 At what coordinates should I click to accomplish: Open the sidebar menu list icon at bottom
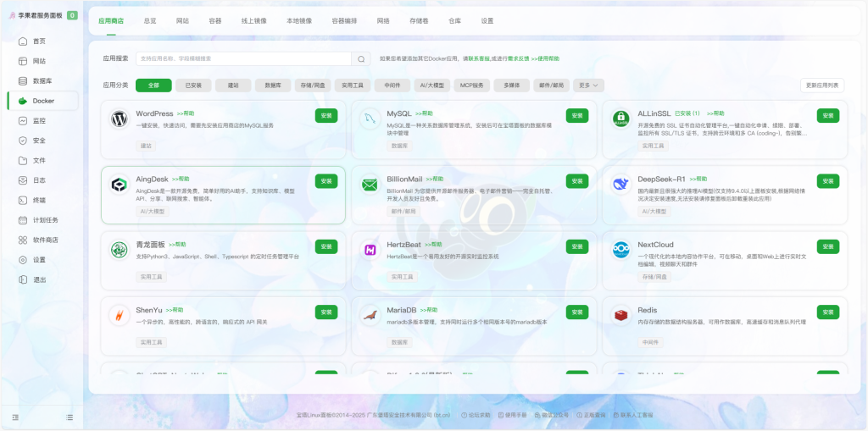(70, 417)
